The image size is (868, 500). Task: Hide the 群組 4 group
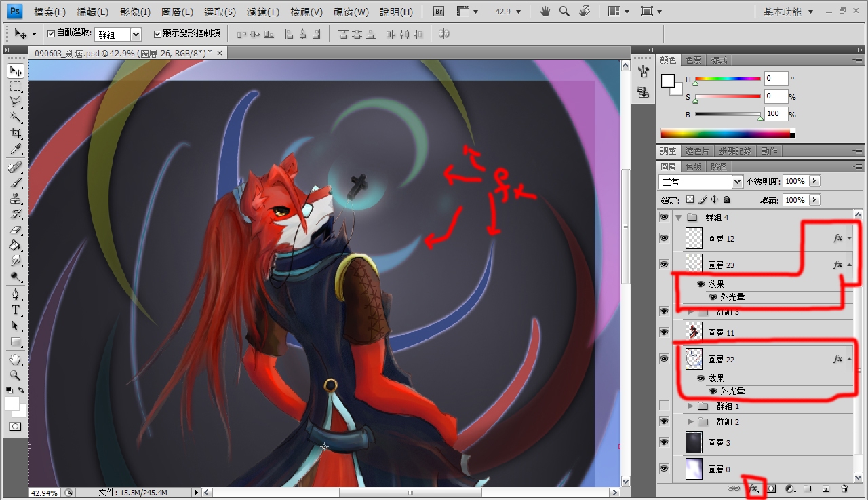tap(664, 218)
